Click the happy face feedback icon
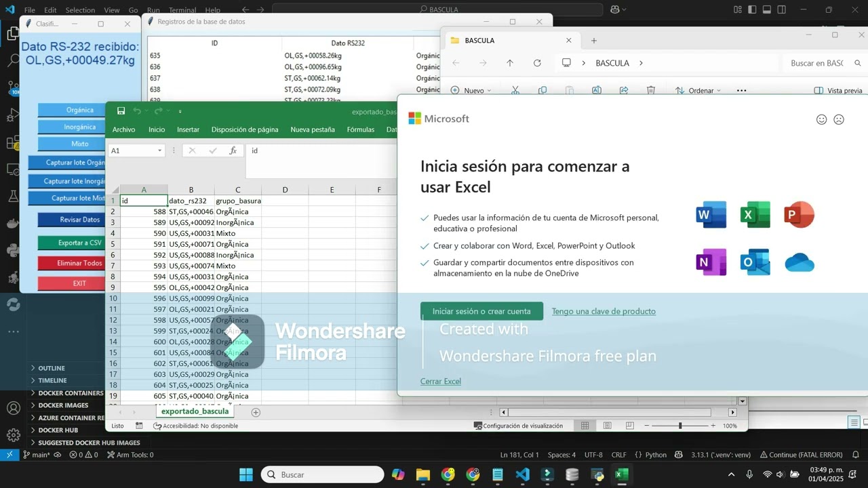The height and width of the screenshot is (488, 868). 821,119
